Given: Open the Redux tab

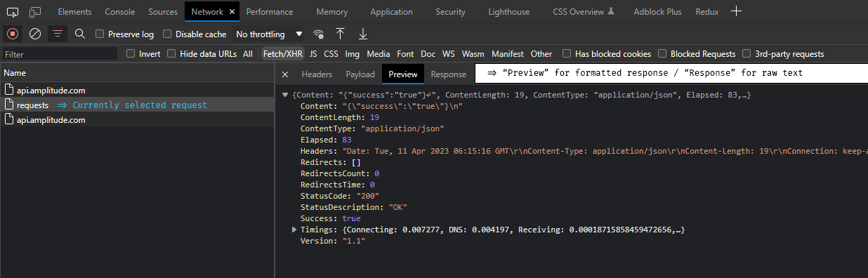Looking at the screenshot, I should pyautogui.click(x=706, y=12).
